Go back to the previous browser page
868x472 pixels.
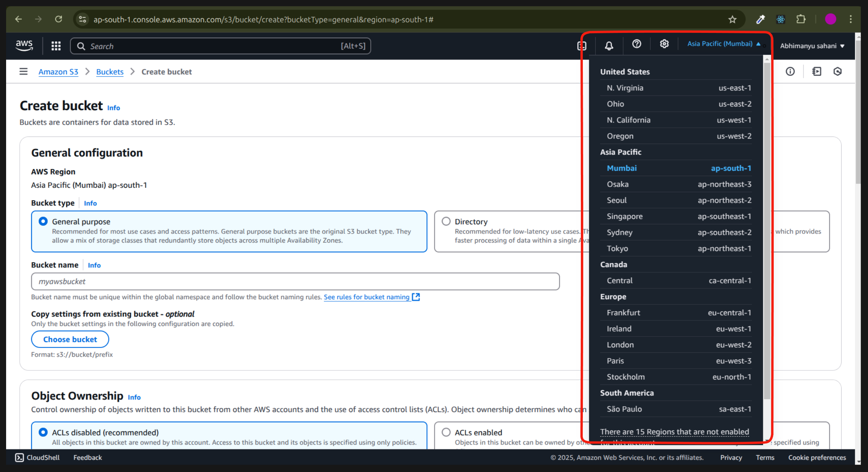[19, 19]
